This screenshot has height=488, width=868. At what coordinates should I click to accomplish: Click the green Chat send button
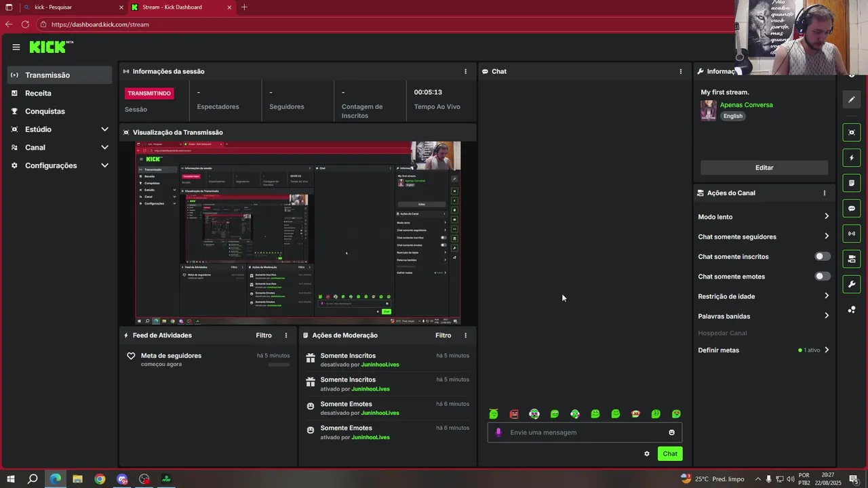pos(670,453)
